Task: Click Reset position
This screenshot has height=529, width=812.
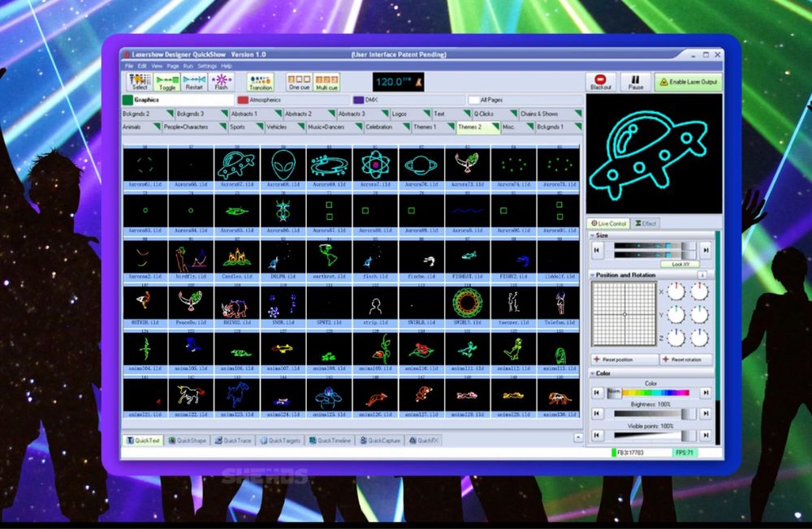Action: tap(624, 359)
